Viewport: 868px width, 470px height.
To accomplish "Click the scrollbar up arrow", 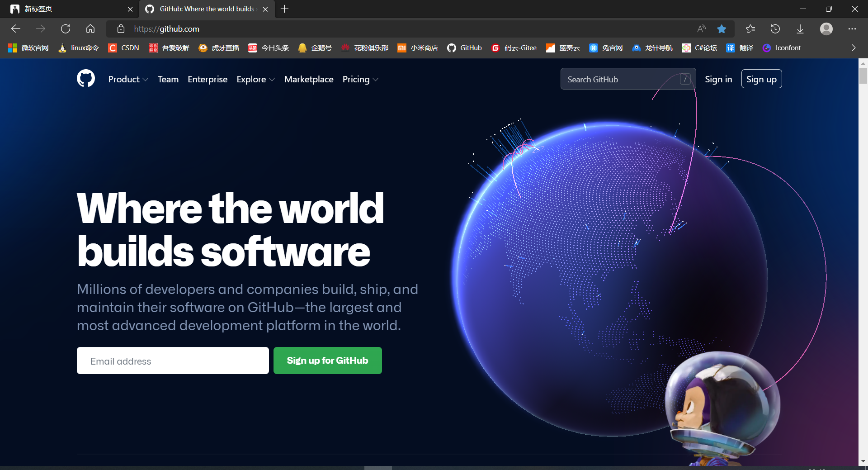I will (863, 63).
